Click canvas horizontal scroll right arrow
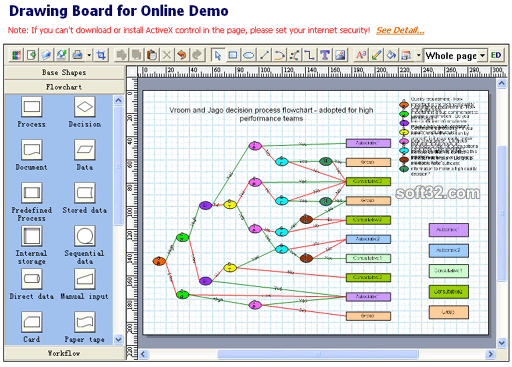The width and height of the screenshot is (512, 367). point(490,354)
